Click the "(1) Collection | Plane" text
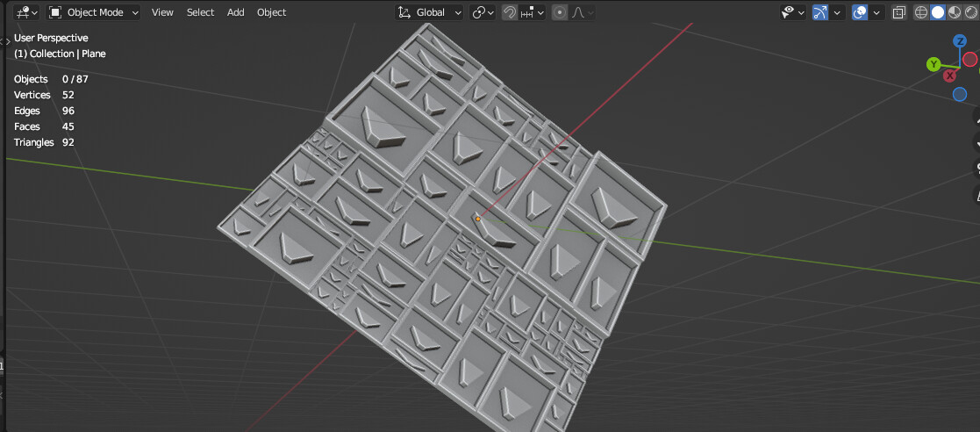The height and width of the screenshot is (432, 980). (60, 54)
